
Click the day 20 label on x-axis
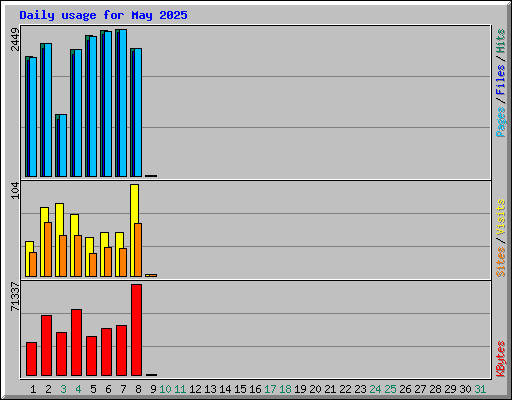pos(315,389)
